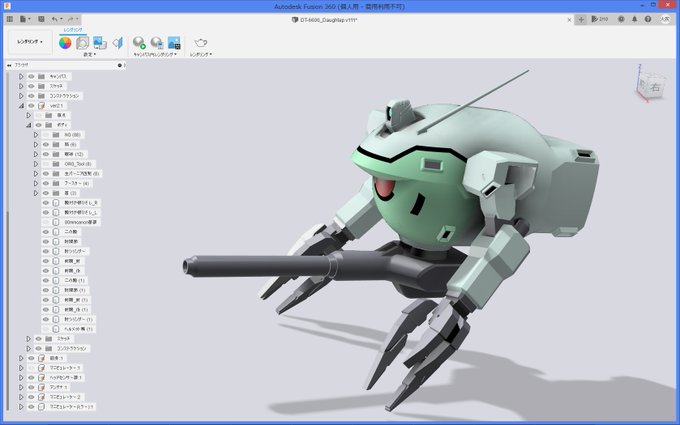Open the job status indicator
680x425 pixels.
point(600,19)
